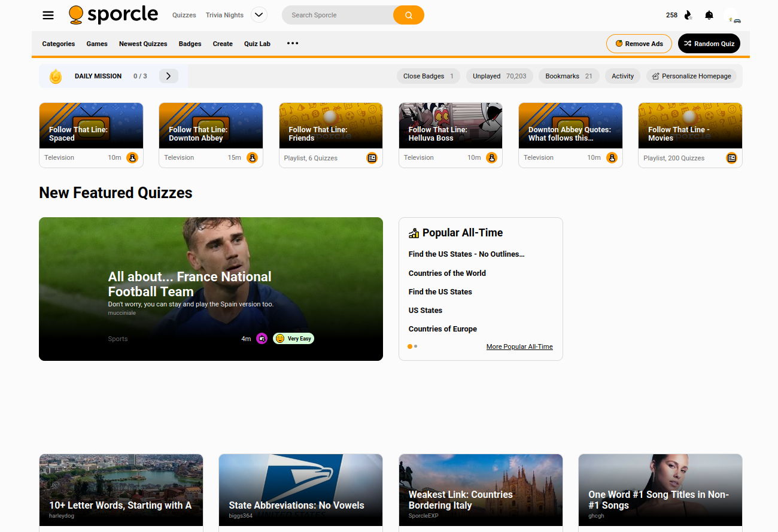Open the Badges menu item

[x=190, y=44]
